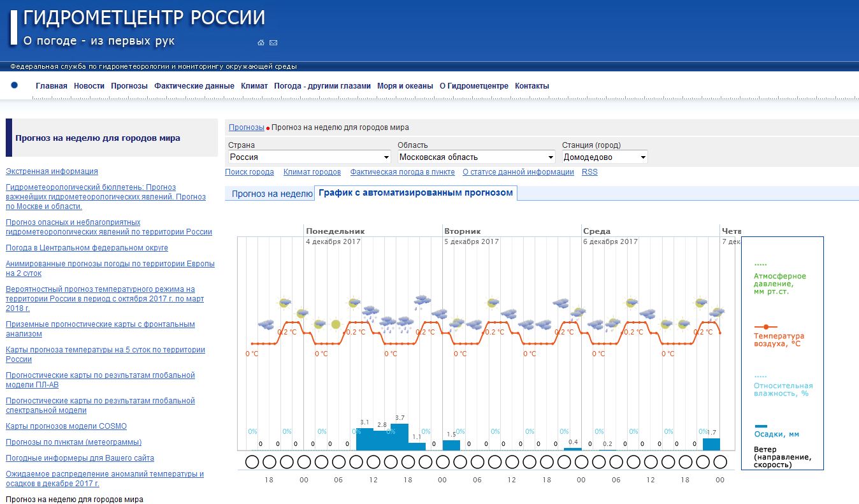This screenshot has height=504, width=859.
Task: Click the Атмосферное давление legend label
Action: [779, 284]
